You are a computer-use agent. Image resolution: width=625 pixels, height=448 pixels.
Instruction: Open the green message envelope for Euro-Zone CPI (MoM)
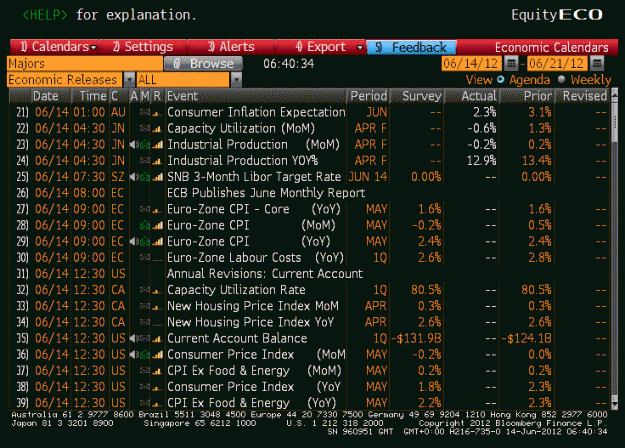point(145,226)
